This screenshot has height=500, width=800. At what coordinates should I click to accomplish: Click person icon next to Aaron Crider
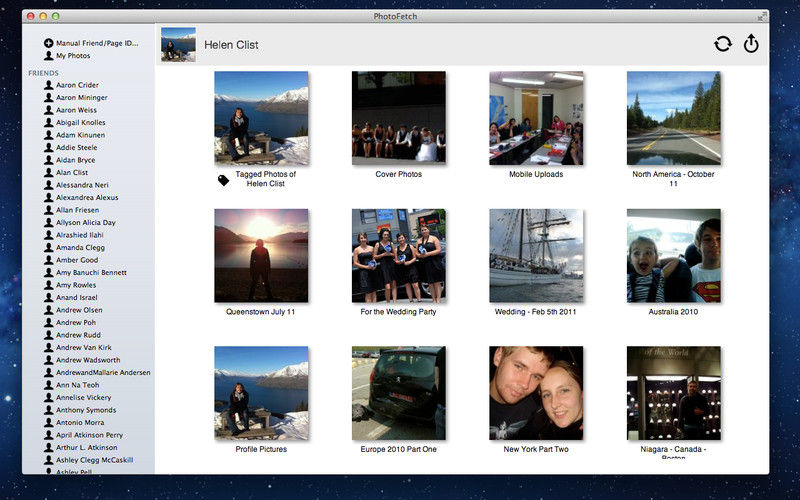coord(48,85)
